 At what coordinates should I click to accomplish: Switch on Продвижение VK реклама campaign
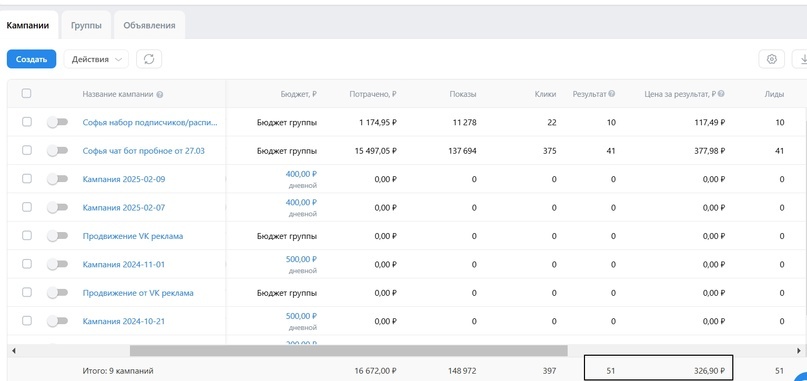point(57,235)
